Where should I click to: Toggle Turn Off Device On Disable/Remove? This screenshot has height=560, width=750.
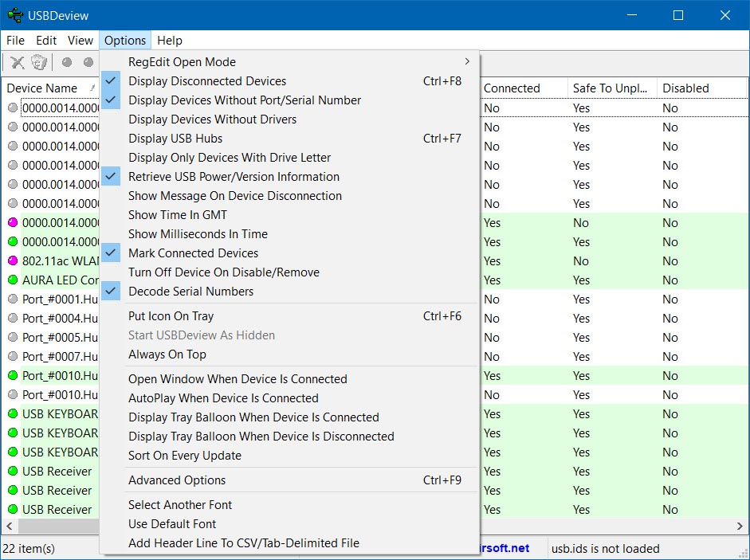coord(289,272)
